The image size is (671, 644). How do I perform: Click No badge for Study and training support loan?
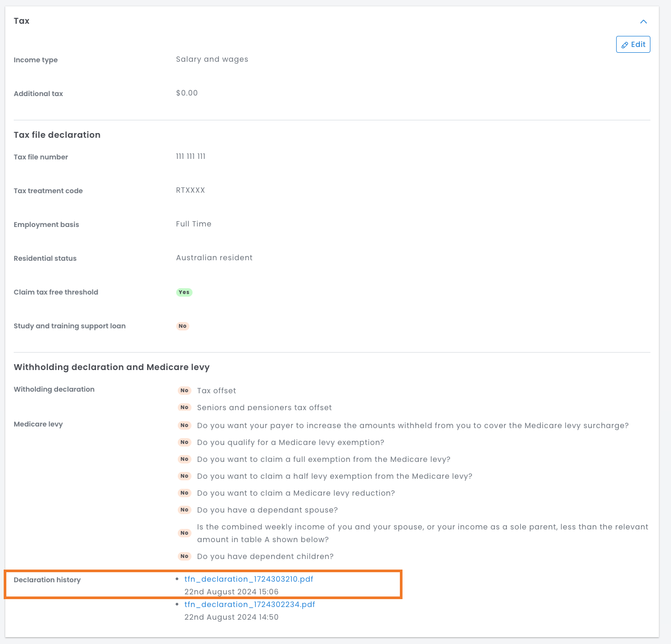click(x=183, y=326)
